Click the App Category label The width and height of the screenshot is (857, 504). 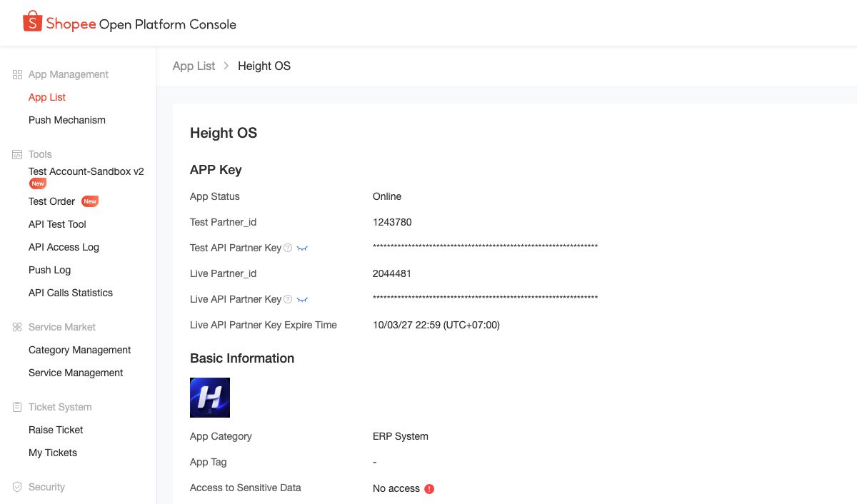(221, 436)
